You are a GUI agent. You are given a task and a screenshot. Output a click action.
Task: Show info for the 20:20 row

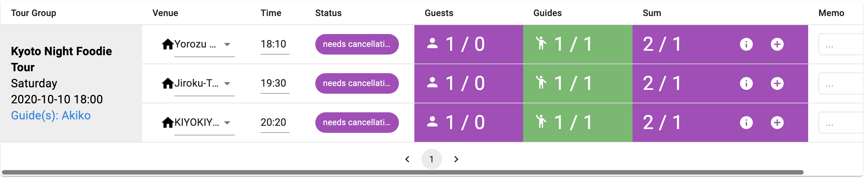coord(746,123)
